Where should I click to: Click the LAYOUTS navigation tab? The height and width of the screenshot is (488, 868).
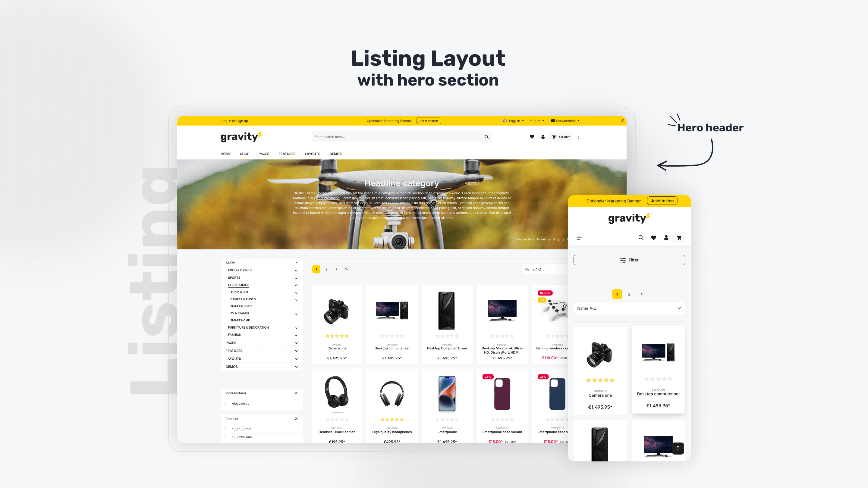pos(312,154)
